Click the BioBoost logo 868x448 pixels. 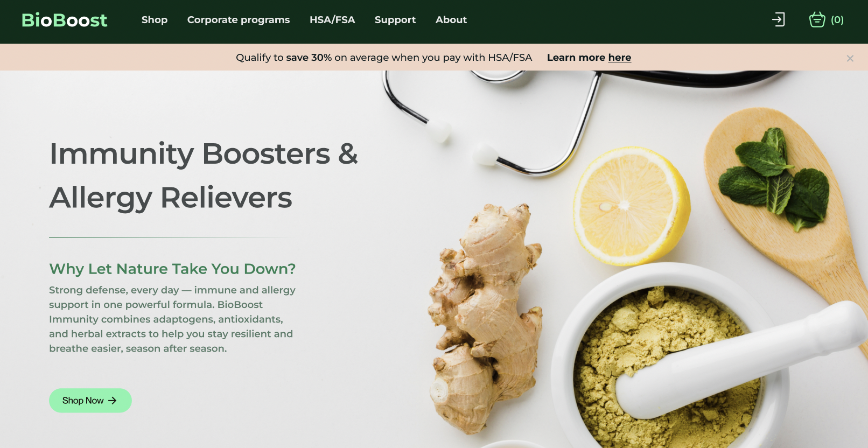(64, 20)
